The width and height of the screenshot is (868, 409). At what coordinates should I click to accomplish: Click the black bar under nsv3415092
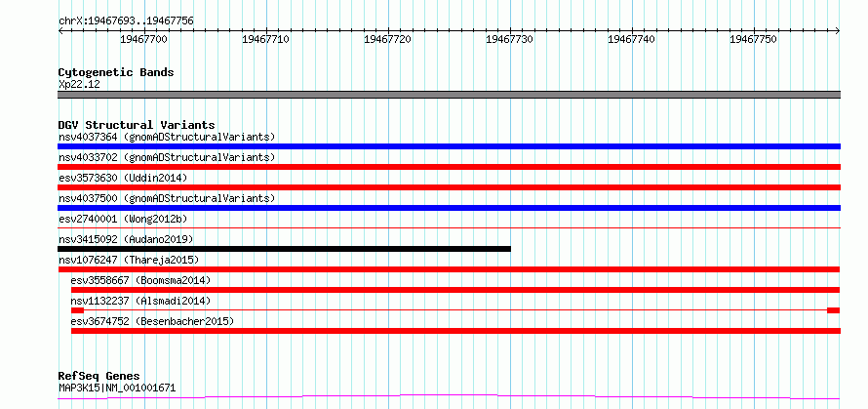pyautogui.click(x=284, y=249)
